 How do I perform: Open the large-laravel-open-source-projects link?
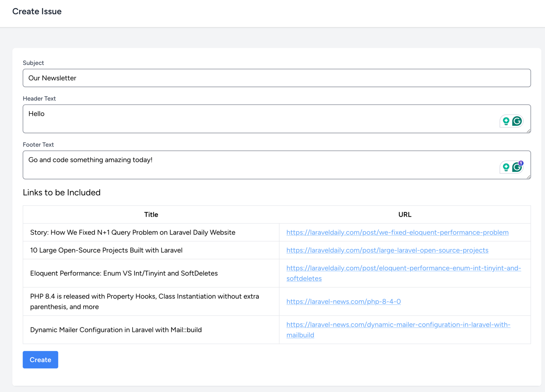[387, 250]
